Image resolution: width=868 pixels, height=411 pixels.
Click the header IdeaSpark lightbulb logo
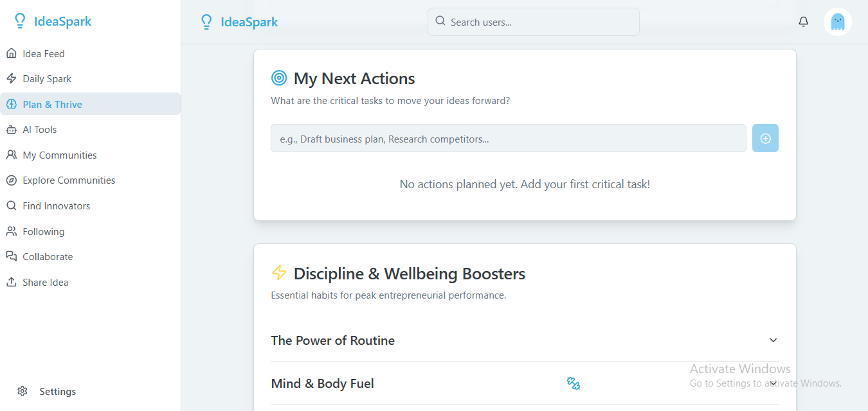pos(206,22)
